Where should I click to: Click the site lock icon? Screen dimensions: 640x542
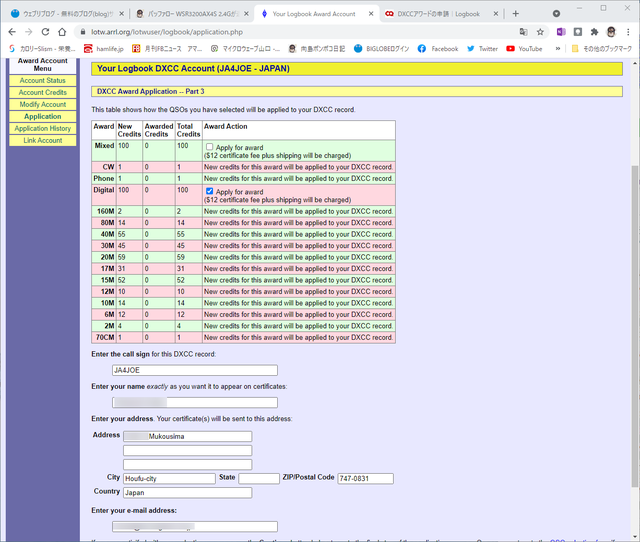(83, 32)
